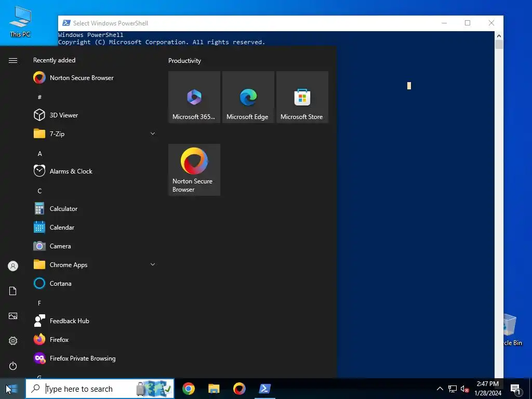532x399 pixels.
Task: Expand the 7-Zip folder chevron
Action: pyautogui.click(x=153, y=134)
